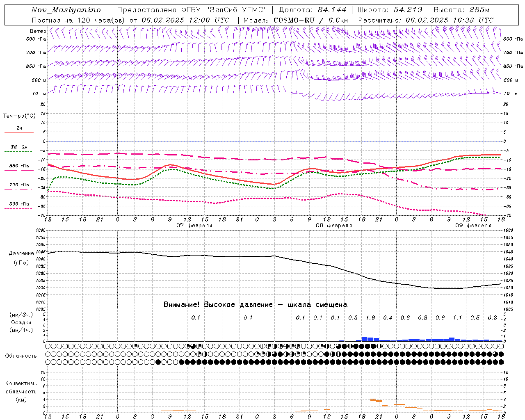Select the "Облачность" cloud cover label
This screenshot has width=525, height=420.
coord(21,356)
